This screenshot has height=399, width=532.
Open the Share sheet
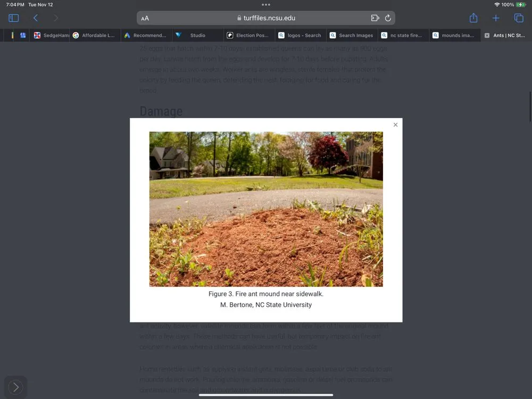coord(473,18)
